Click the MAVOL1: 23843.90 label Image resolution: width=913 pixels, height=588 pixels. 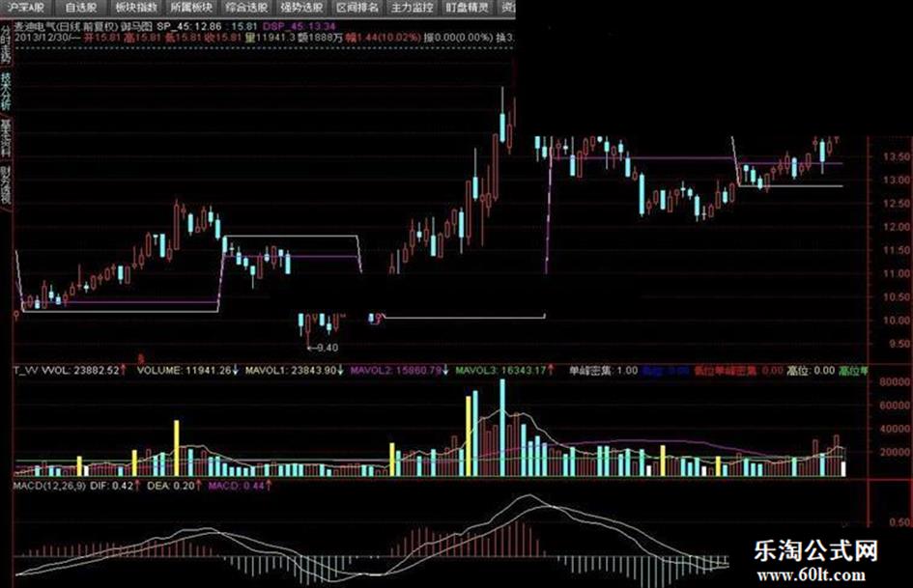coord(291,370)
